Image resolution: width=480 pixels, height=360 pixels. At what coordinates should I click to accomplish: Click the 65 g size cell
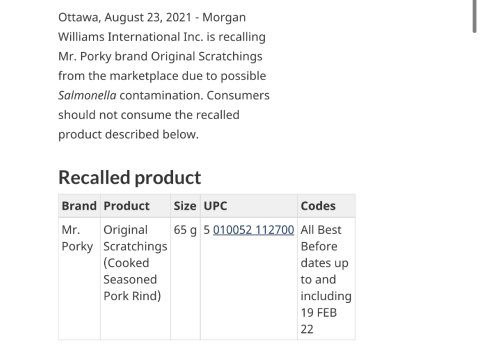coord(185,230)
